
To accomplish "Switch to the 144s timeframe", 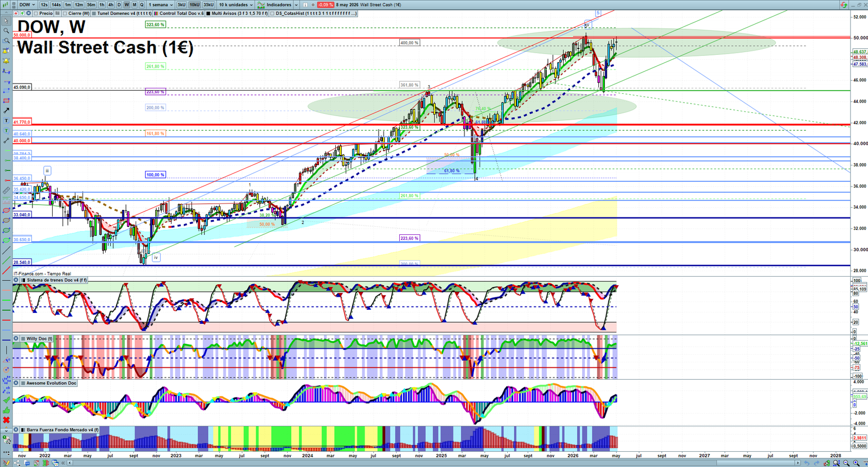I will coord(56,5).
